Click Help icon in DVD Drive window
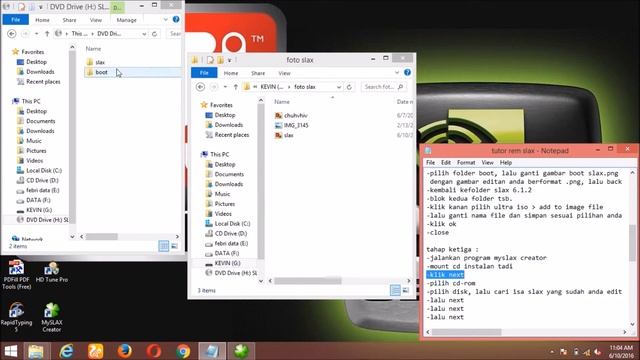 click(x=176, y=19)
